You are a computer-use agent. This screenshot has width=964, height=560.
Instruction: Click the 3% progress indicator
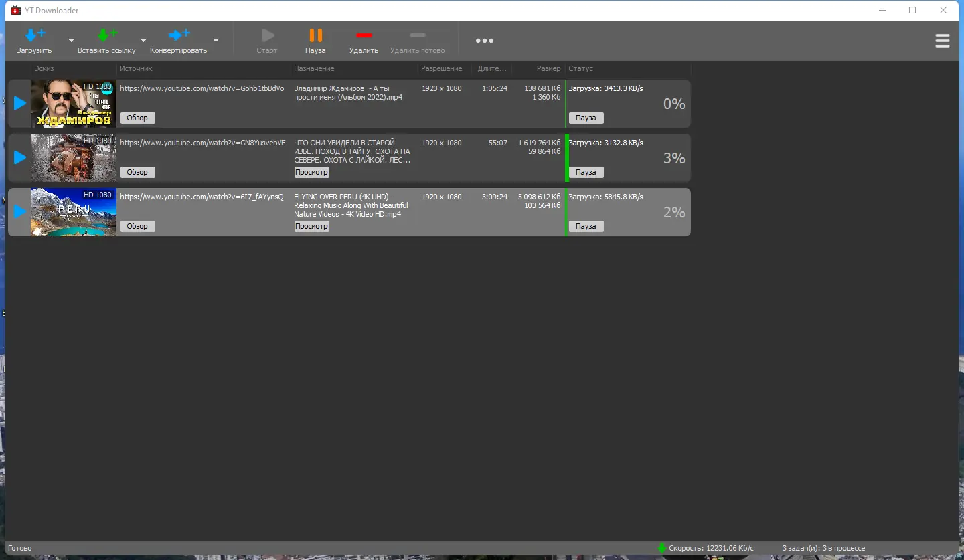(674, 158)
